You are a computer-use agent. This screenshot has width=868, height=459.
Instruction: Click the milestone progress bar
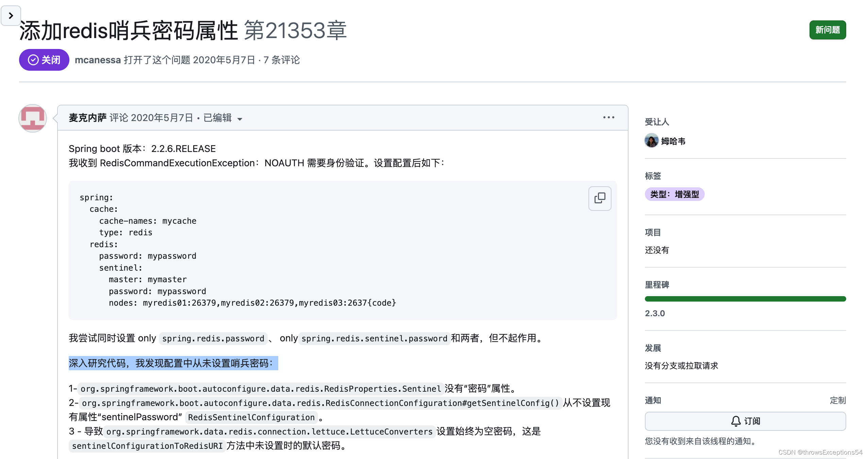745,299
